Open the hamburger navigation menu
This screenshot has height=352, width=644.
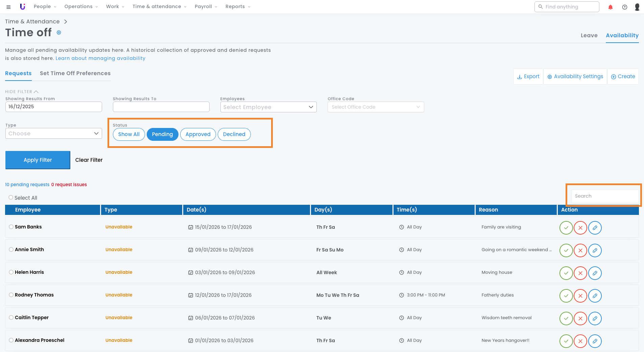(x=8, y=7)
